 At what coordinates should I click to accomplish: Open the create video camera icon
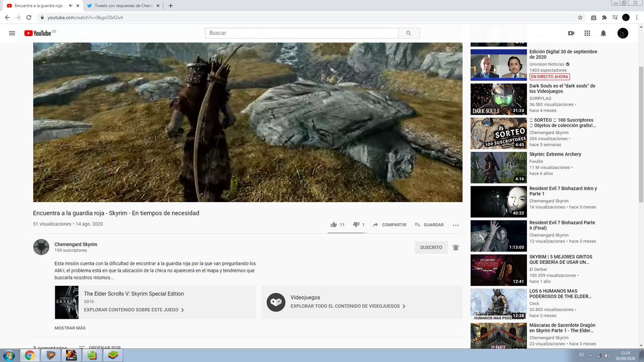[571, 33]
